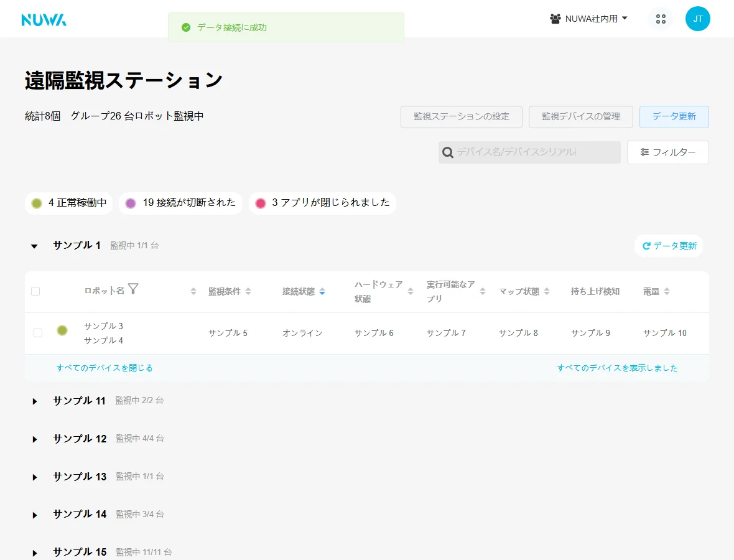Check the サンプル 3 row checkbox
734x560 pixels.
coord(38,333)
